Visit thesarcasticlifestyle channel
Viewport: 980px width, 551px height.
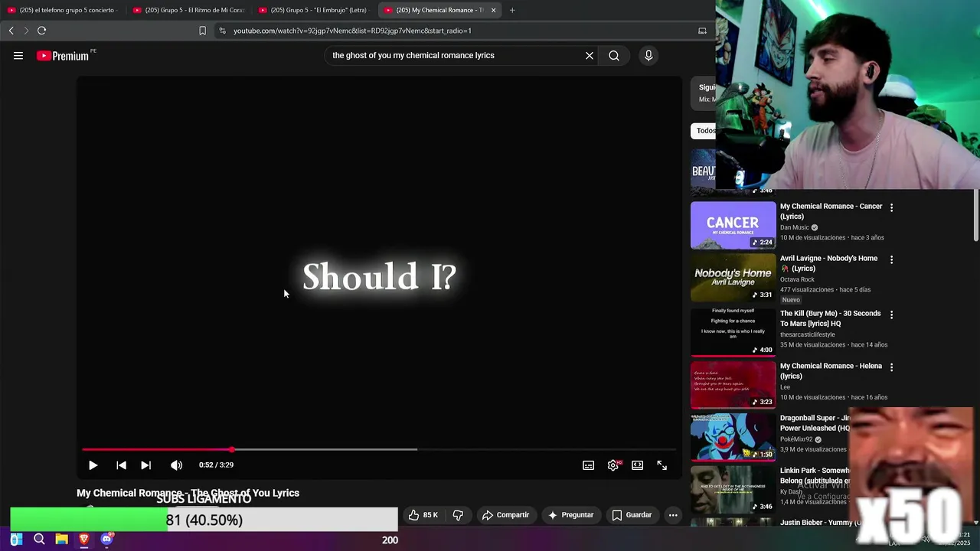[x=807, y=334]
